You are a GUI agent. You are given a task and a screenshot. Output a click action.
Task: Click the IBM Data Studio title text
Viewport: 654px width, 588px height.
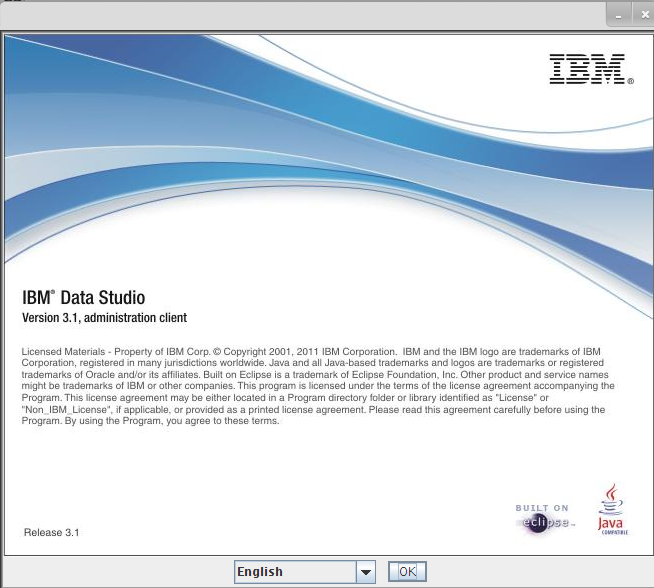point(83,298)
